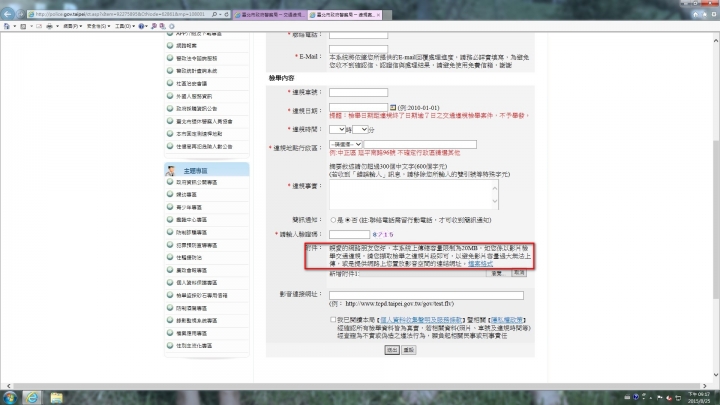
Task: Click the E-Mail input field
Action: 358,49
